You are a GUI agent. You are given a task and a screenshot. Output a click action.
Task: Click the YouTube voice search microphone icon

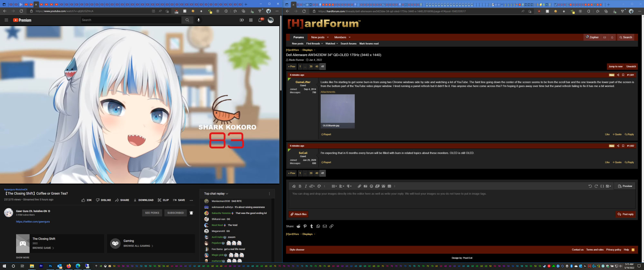pos(198,20)
